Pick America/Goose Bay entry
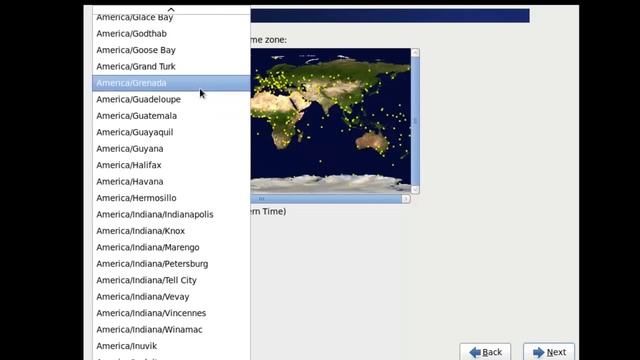 (x=171, y=50)
